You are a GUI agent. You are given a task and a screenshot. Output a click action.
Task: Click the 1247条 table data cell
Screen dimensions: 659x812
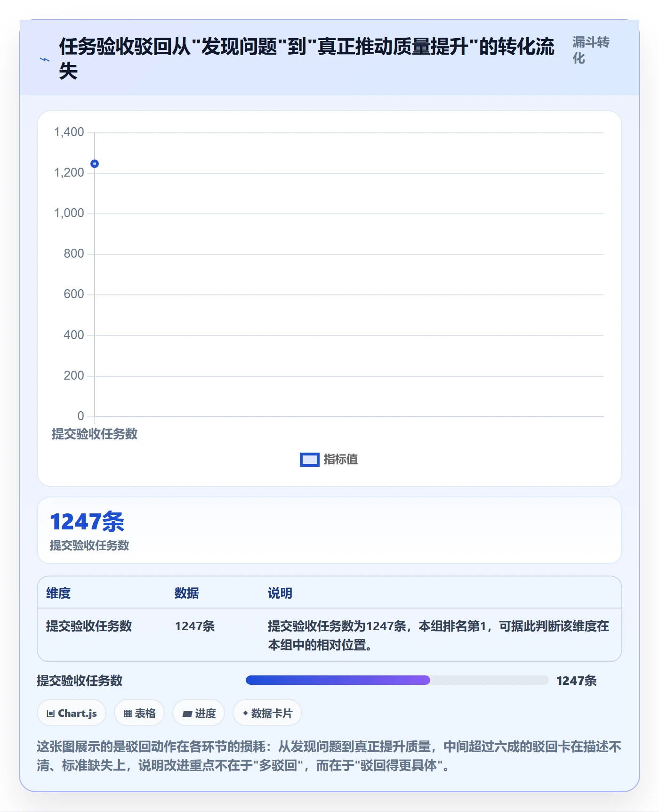pyautogui.click(x=195, y=626)
